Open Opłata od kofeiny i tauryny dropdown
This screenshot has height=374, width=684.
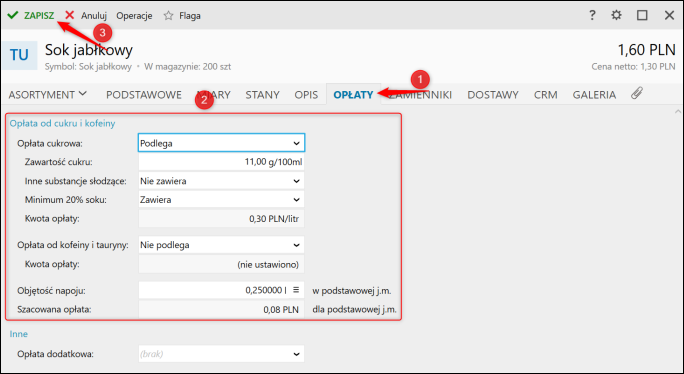[221, 245]
